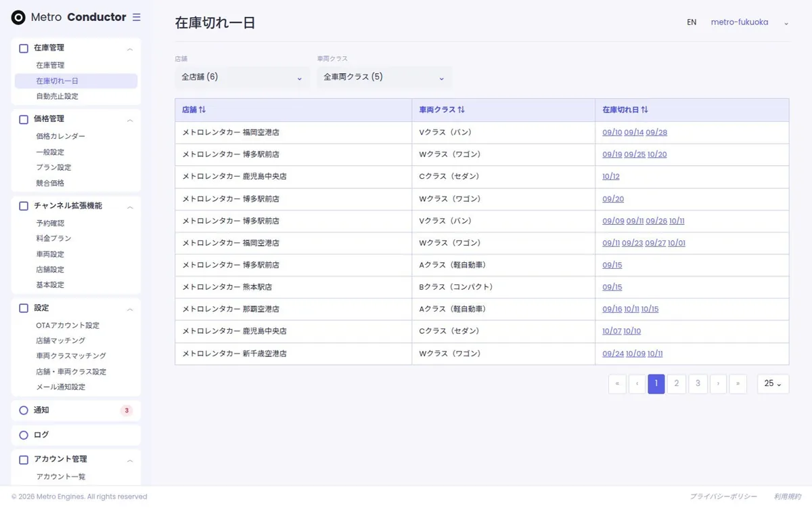The height and width of the screenshot is (508, 812).
Task: Open date 10/01 for 福岡空港店 Wクラス
Action: click(677, 243)
